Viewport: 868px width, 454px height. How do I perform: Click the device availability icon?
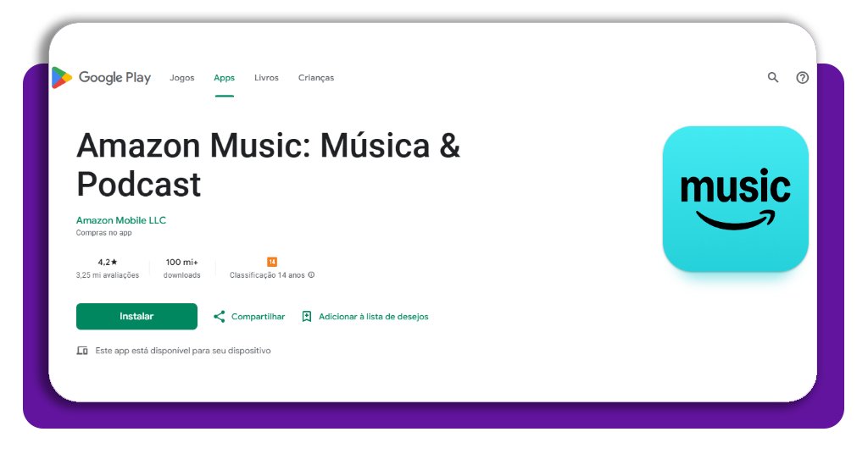click(x=82, y=351)
